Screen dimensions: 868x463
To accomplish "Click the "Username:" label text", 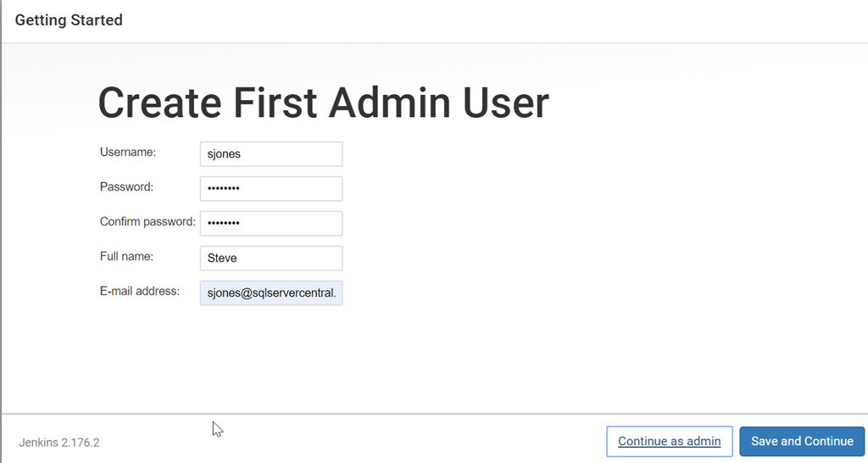I will 128,152.
